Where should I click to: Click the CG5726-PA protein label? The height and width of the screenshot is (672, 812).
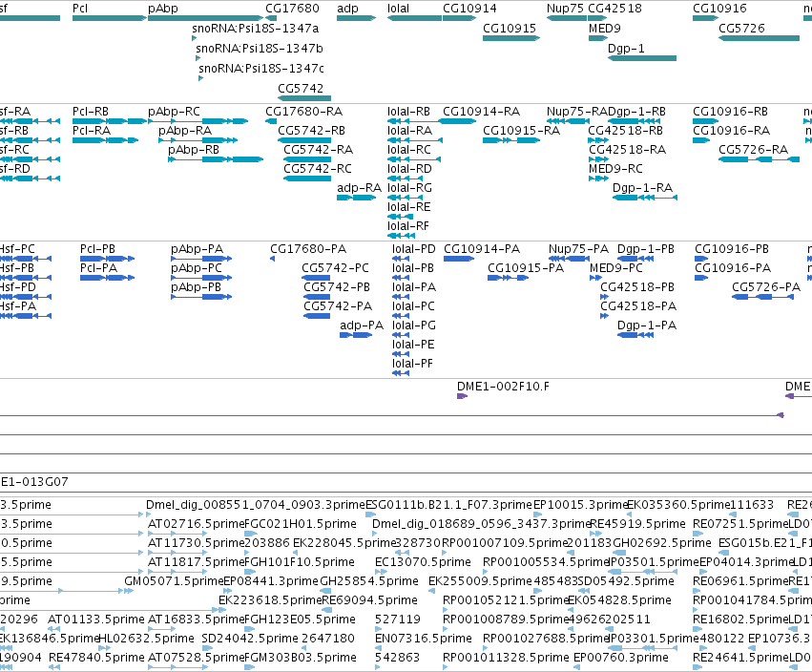click(x=766, y=287)
